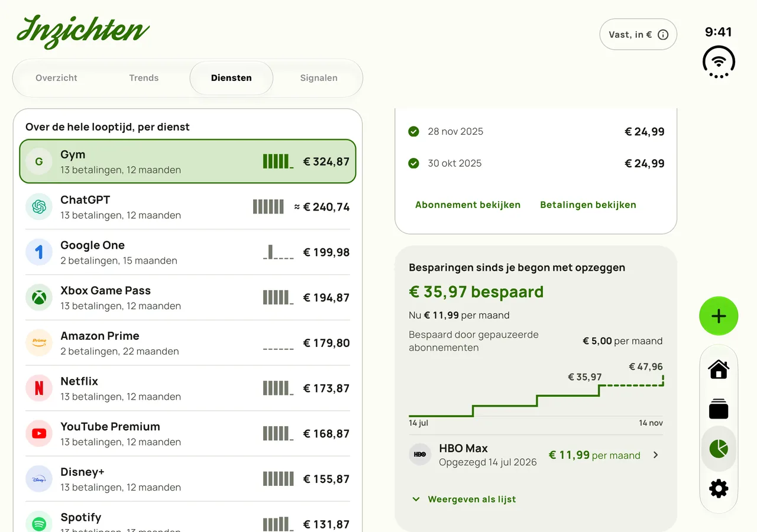
Task: Click Abonnement bekijken link
Action: pos(468,205)
